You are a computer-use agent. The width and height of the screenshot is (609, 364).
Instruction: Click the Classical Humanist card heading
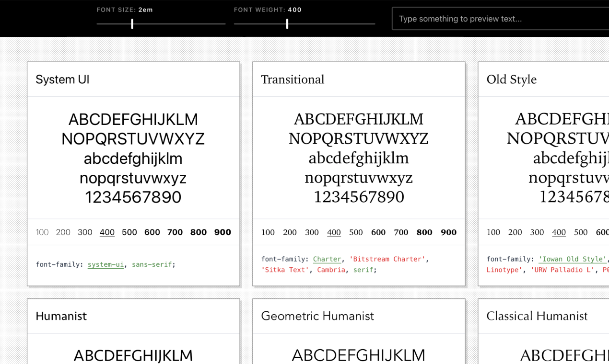click(x=537, y=316)
